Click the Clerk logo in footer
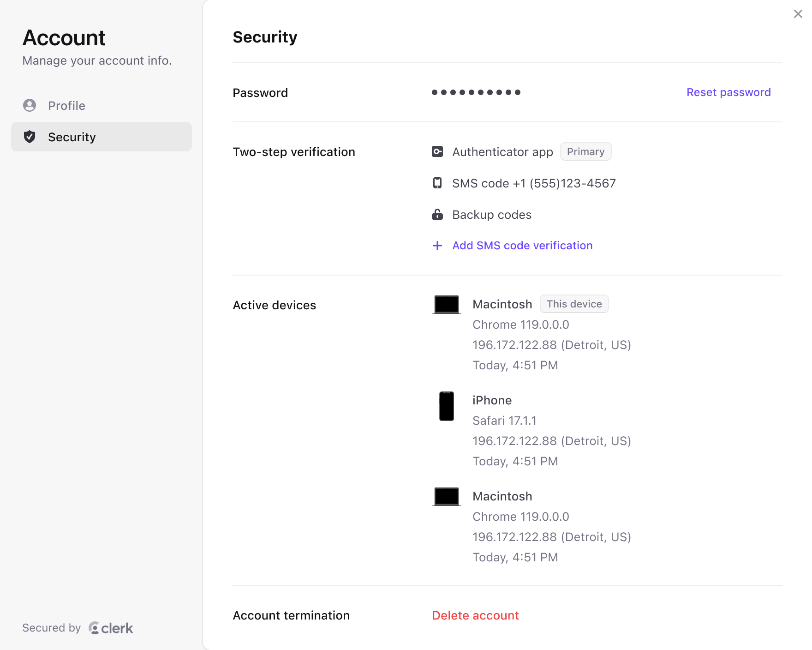Image resolution: width=812 pixels, height=650 pixels. pyautogui.click(x=111, y=628)
